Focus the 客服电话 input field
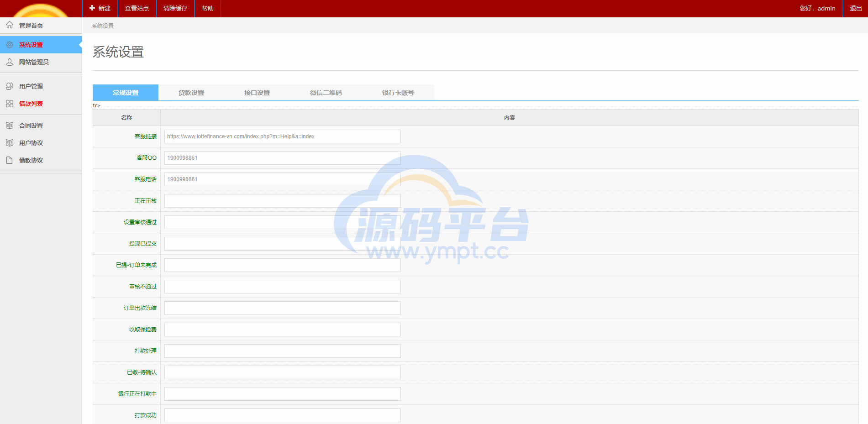This screenshot has height=424, width=868. 283,179
